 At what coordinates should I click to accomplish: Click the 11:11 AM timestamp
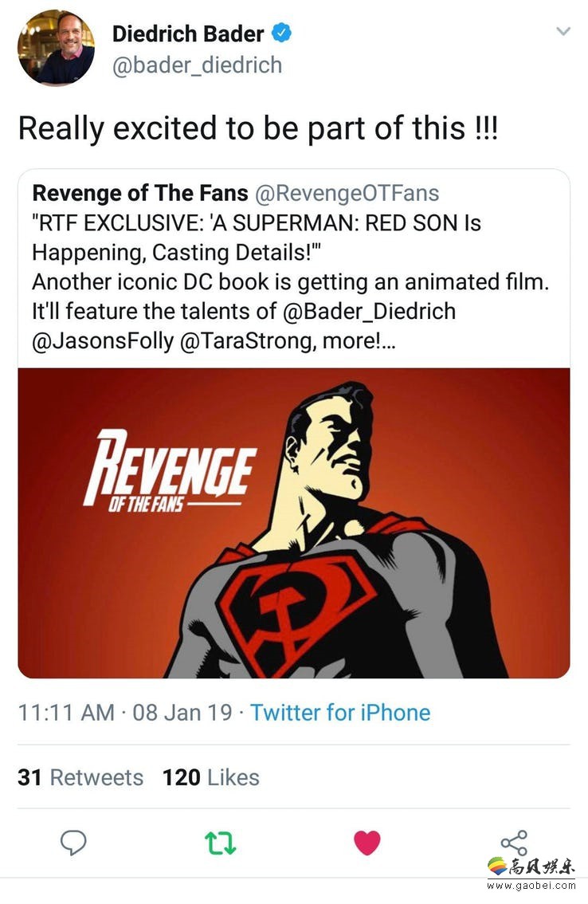(66, 712)
